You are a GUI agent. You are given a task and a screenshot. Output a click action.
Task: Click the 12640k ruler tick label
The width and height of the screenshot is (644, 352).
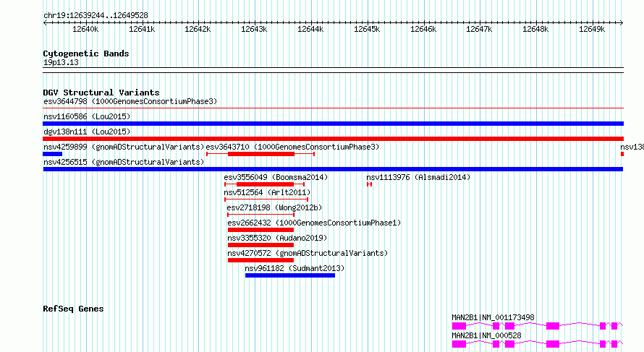85,29
